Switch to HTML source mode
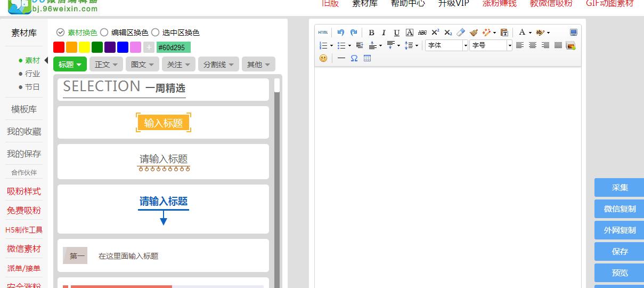The width and height of the screenshot is (644, 288). pos(323,33)
